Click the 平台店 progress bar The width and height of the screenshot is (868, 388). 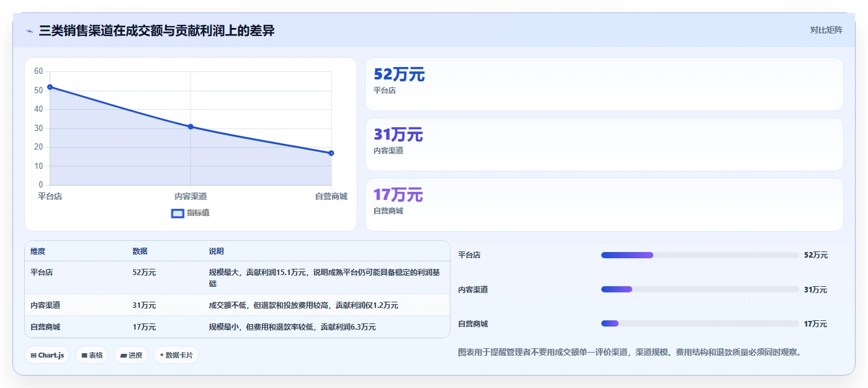point(700,255)
